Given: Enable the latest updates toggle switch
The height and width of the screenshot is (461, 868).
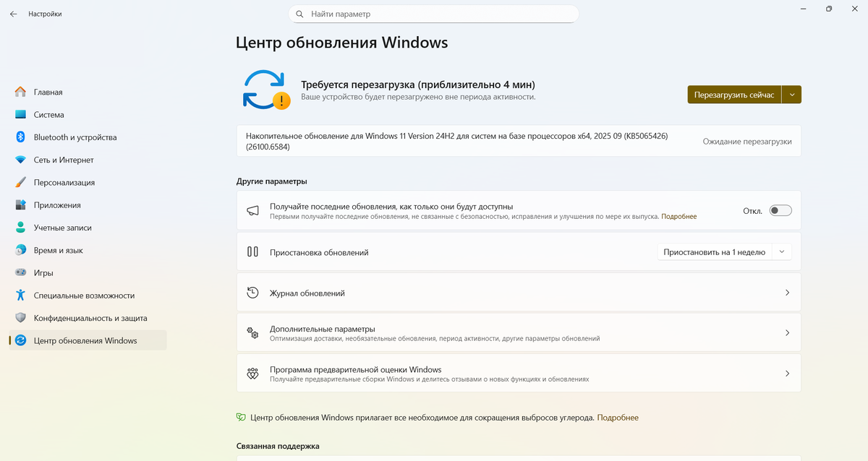Looking at the screenshot, I should point(780,210).
